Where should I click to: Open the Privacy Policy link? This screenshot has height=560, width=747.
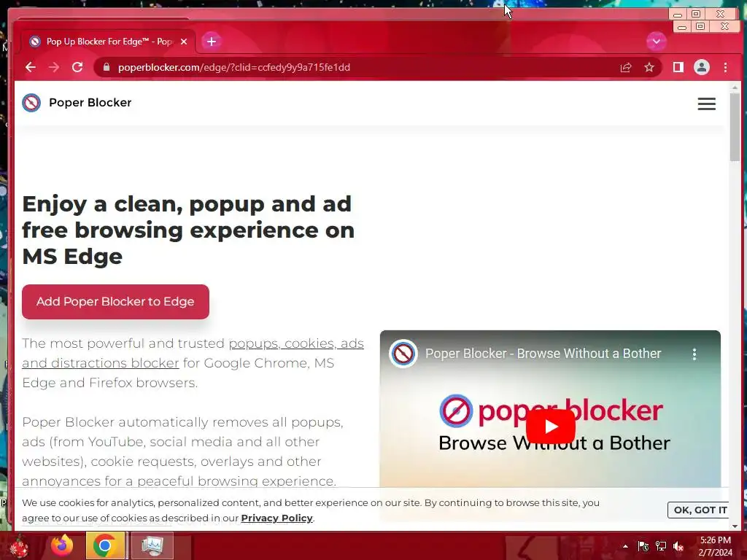pos(276,518)
